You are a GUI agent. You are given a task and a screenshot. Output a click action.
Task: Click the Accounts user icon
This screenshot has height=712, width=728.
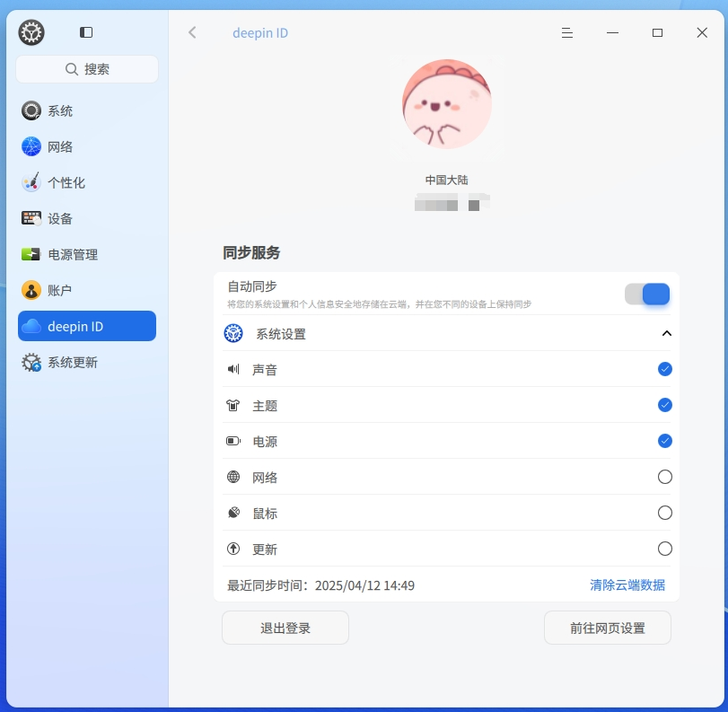[x=31, y=290]
